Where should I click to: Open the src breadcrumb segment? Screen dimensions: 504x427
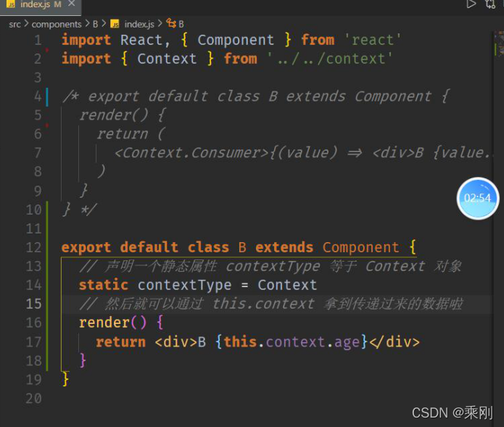pos(15,25)
